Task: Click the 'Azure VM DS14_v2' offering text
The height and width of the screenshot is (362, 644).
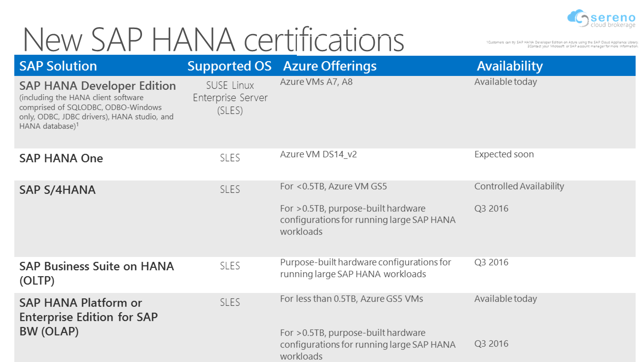Action: (x=318, y=154)
